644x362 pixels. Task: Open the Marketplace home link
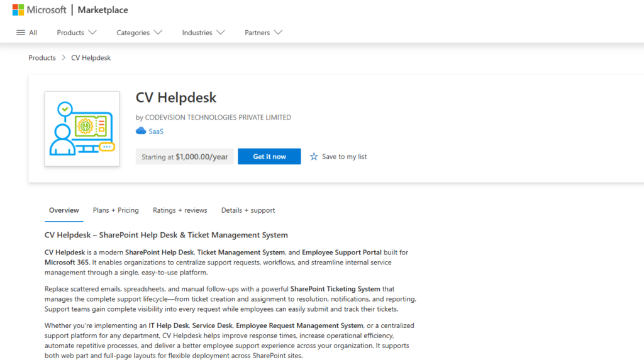103,10
